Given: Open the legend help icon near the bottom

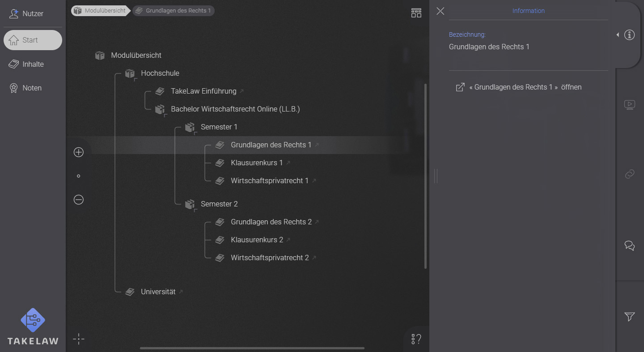Looking at the screenshot, I should [415, 339].
